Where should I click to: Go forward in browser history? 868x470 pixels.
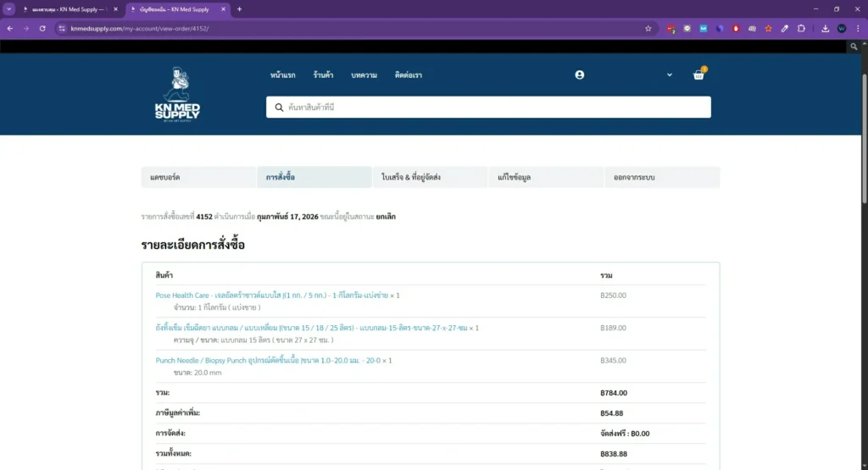tap(26, 28)
